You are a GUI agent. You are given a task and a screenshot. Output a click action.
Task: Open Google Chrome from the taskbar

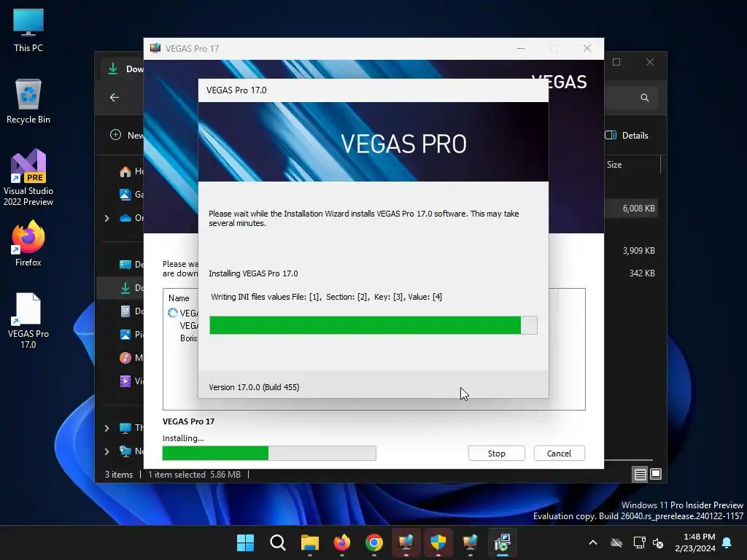[374, 542]
